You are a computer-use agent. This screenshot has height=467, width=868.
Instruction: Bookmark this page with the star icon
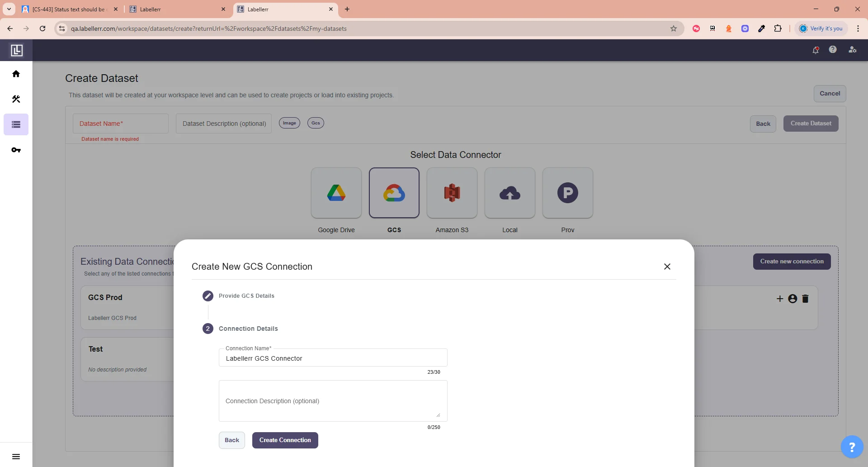[x=674, y=29]
